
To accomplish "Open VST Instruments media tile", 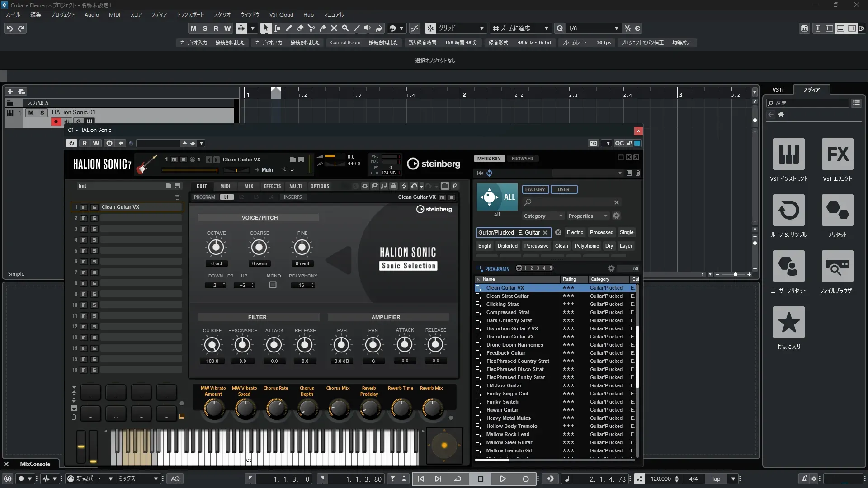I will [788, 155].
